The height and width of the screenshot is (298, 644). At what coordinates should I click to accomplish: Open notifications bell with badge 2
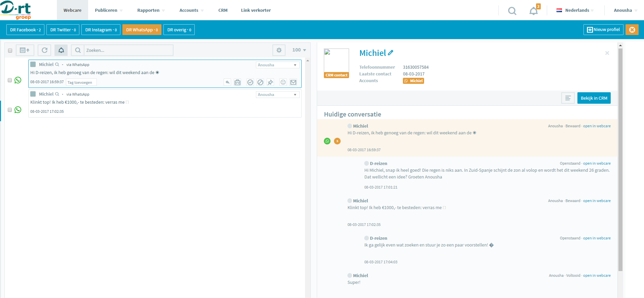(x=534, y=10)
